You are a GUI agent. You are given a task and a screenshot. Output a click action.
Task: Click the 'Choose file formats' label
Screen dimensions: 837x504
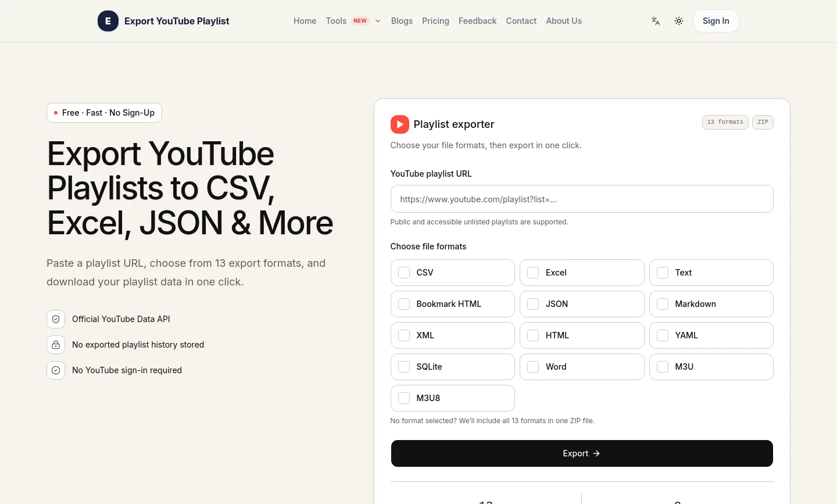pyautogui.click(x=428, y=246)
